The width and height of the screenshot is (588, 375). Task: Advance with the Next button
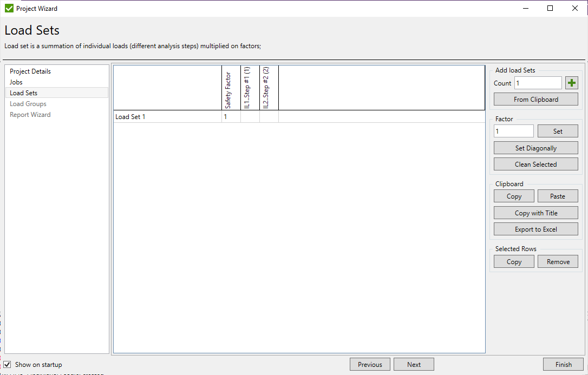414,364
